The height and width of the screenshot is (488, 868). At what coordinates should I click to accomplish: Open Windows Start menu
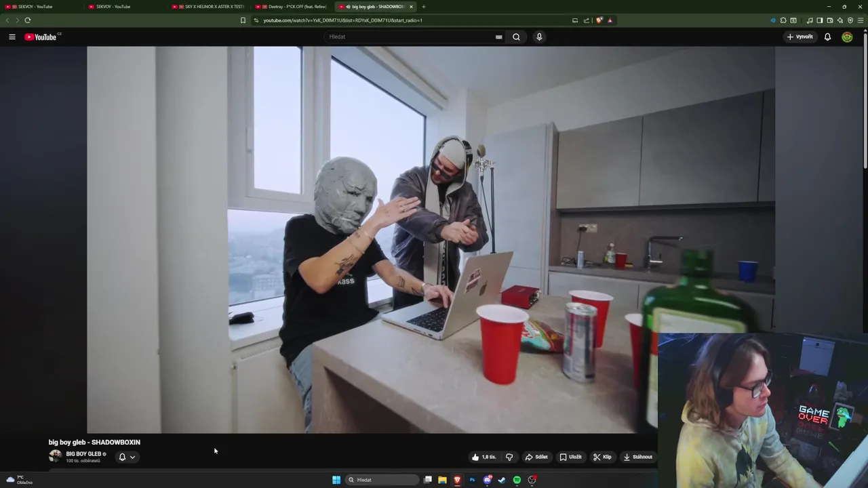tap(336, 480)
